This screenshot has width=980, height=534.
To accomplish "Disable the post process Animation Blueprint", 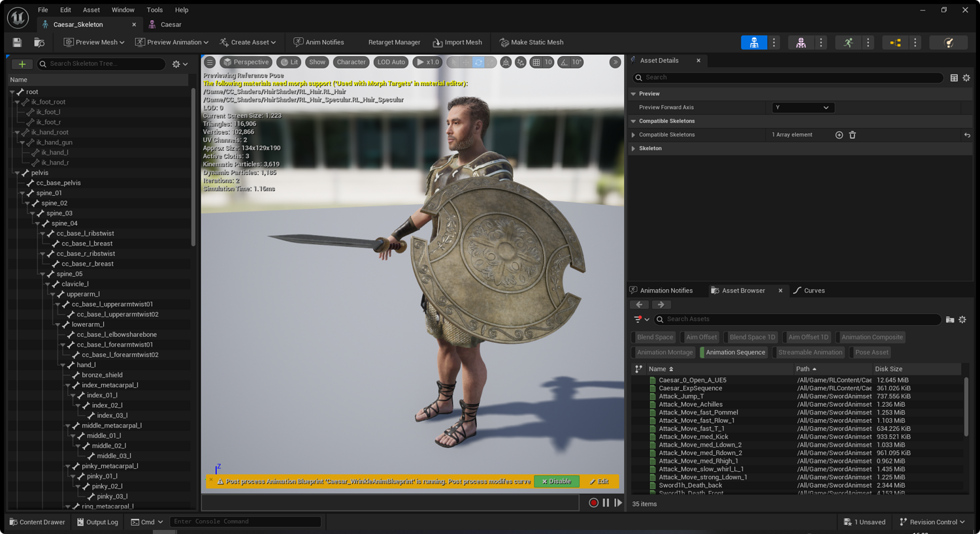I will point(557,482).
